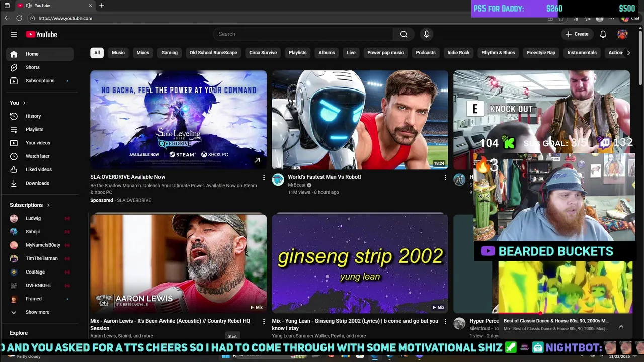This screenshot has height=362, width=644.
Task: Open the Aaron Lewis mix thumbnail
Action: (x=178, y=263)
